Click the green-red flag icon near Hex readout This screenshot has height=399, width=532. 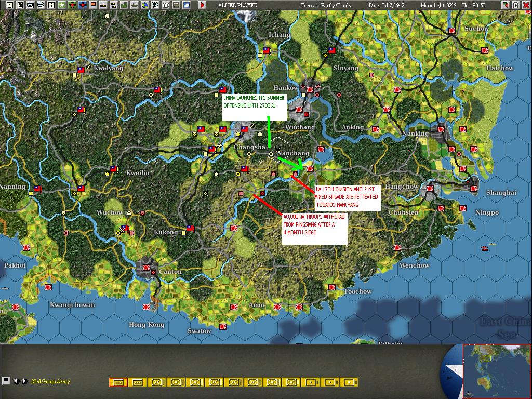(x=506, y=5)
